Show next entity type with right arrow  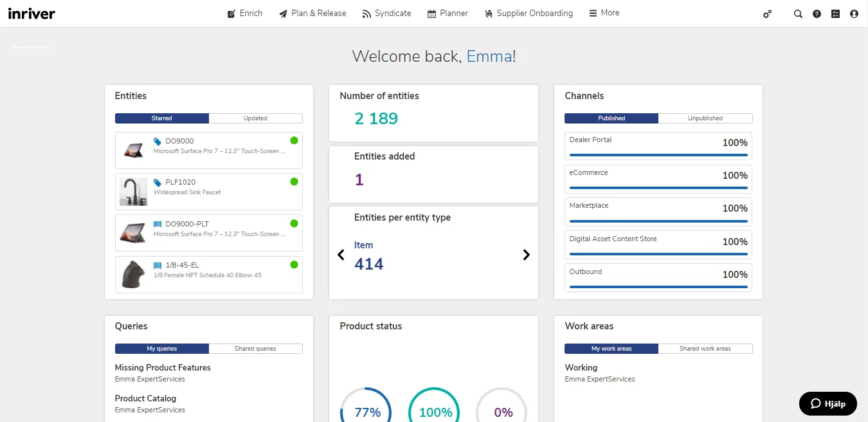pyautogui.click(x=526, y=255)
